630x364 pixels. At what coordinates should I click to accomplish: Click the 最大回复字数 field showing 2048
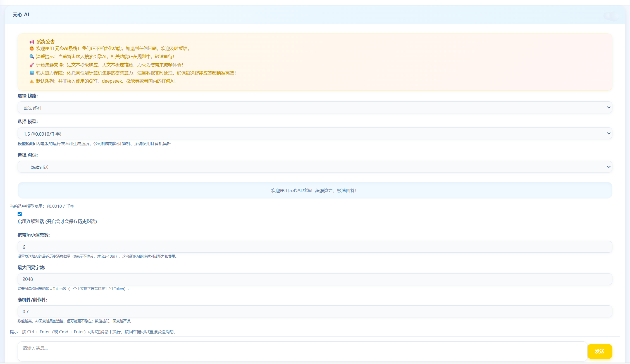(315, 279)
